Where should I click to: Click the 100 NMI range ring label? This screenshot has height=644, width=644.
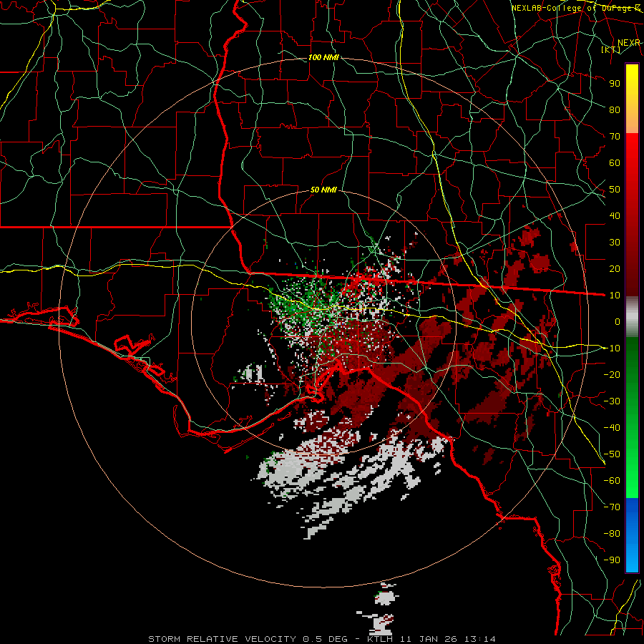point(323,57)
